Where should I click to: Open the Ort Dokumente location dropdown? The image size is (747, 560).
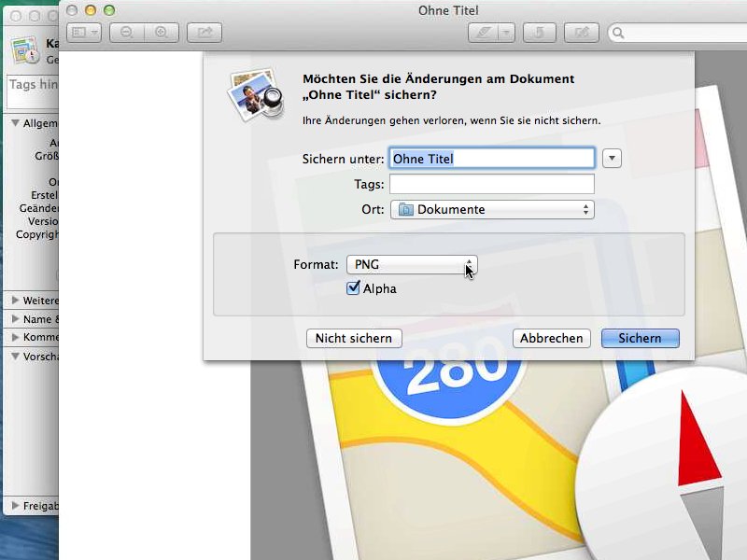(492, 209)
